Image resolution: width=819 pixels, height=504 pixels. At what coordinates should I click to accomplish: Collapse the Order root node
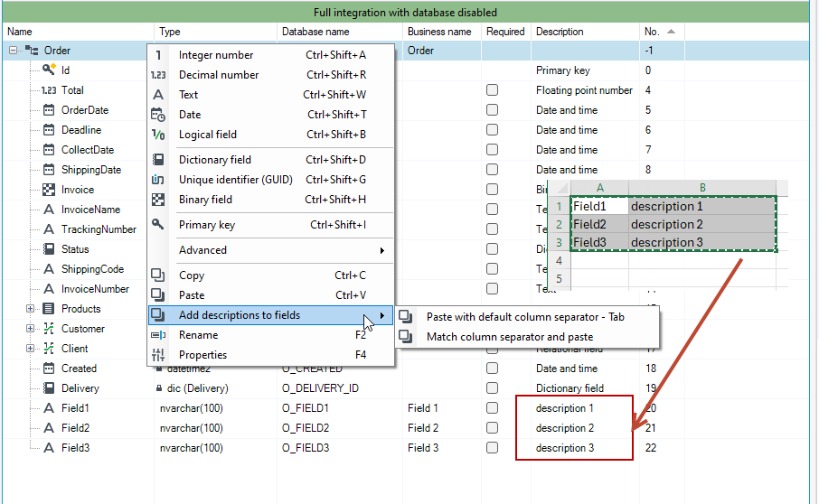pos(13,51)
